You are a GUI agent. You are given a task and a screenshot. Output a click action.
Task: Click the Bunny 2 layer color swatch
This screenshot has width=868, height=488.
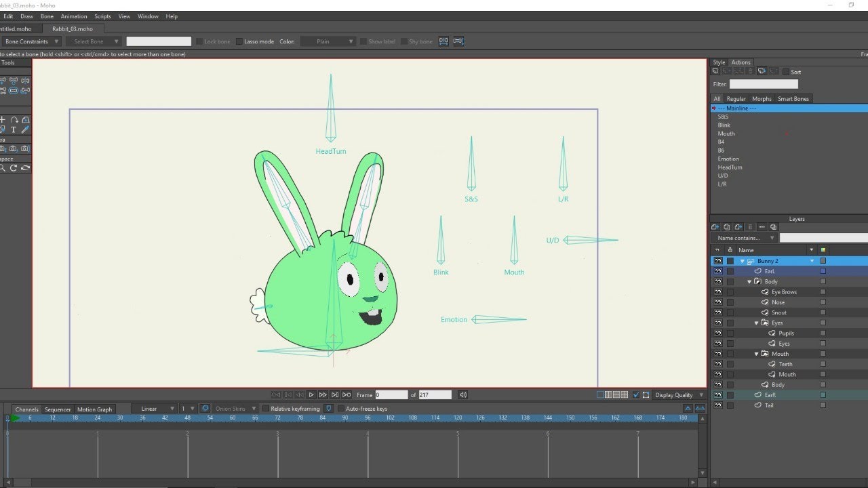pyautogui.click(x=823, y=261)
